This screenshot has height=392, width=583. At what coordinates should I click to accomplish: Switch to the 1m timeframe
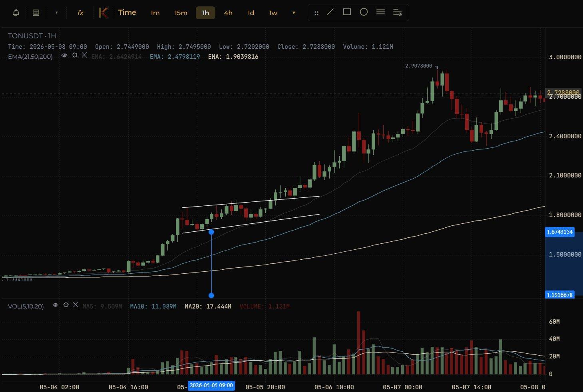point(155,13)
